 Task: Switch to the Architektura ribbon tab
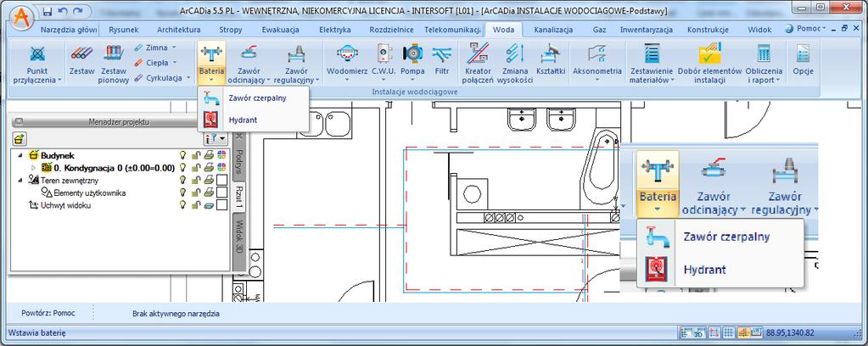[x=178, y=30]
